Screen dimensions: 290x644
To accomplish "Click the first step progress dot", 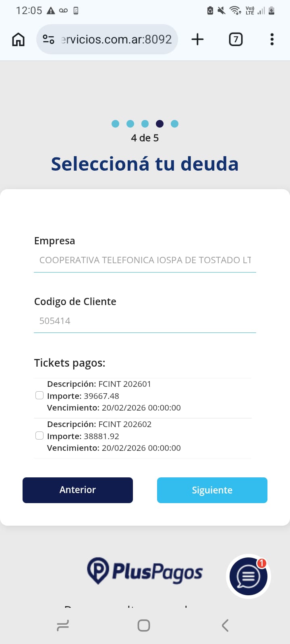I will coord(116,124).
